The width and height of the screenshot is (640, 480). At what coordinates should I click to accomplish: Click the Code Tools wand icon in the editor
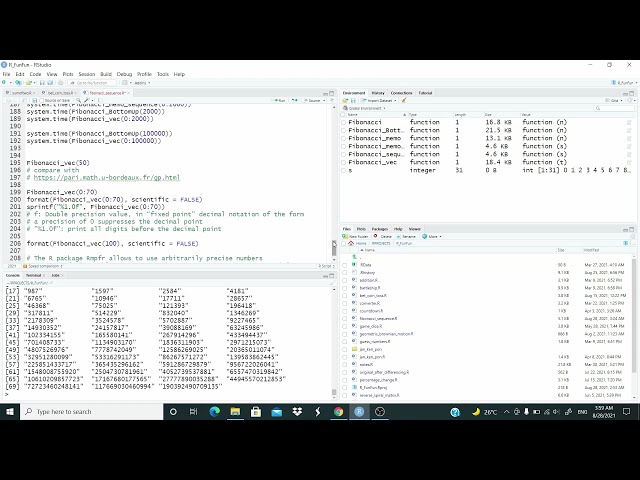click(87, 100)
